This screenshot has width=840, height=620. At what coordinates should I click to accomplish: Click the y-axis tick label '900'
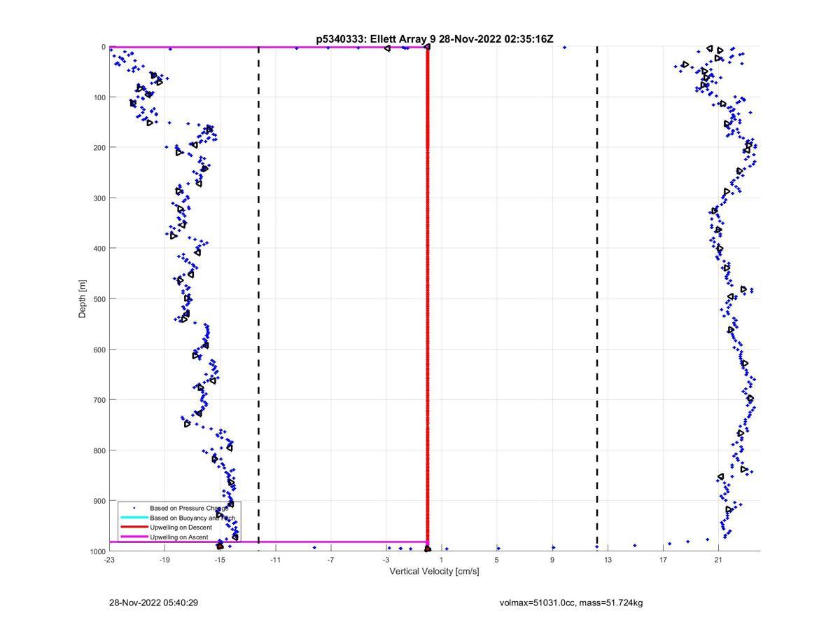[99, 501]
